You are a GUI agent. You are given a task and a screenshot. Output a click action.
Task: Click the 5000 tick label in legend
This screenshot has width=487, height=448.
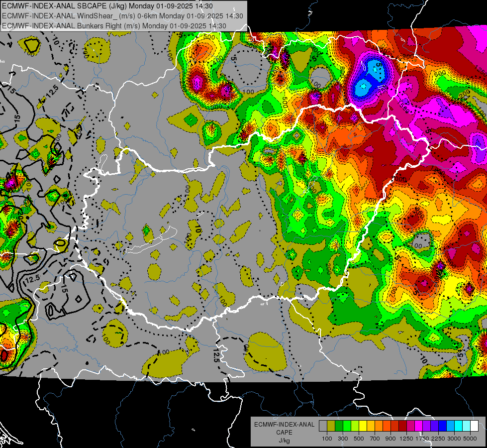(x=470, y=439)
